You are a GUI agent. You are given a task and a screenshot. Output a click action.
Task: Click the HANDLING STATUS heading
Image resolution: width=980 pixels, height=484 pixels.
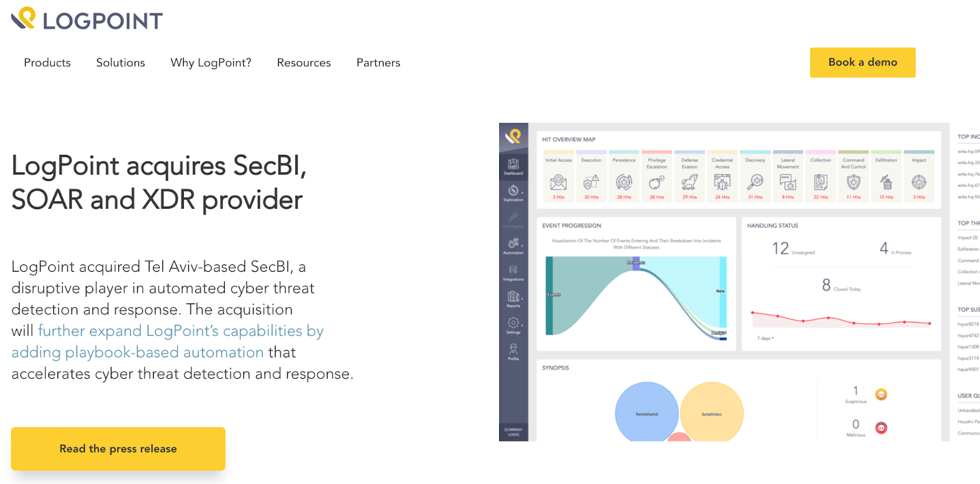[772, 226]
